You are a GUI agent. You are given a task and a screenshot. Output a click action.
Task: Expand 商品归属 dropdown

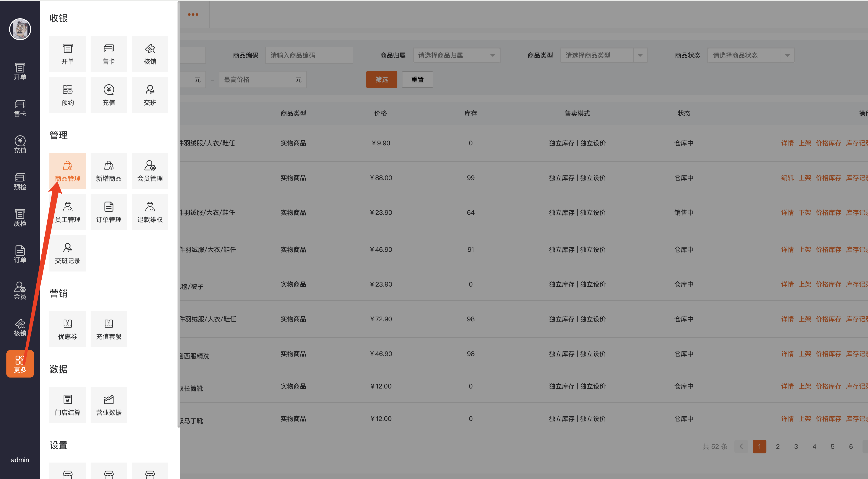pyautogui.click(x=456, y=55)
